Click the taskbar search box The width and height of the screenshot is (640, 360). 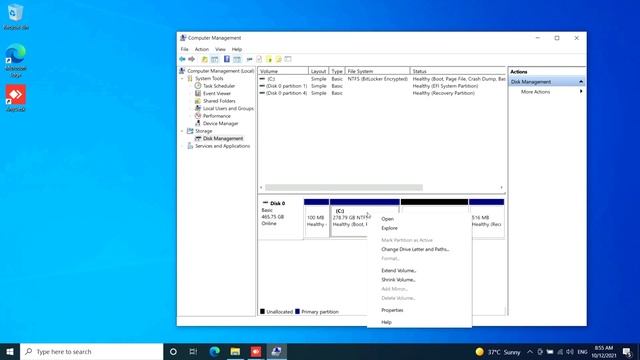[91, 351]
